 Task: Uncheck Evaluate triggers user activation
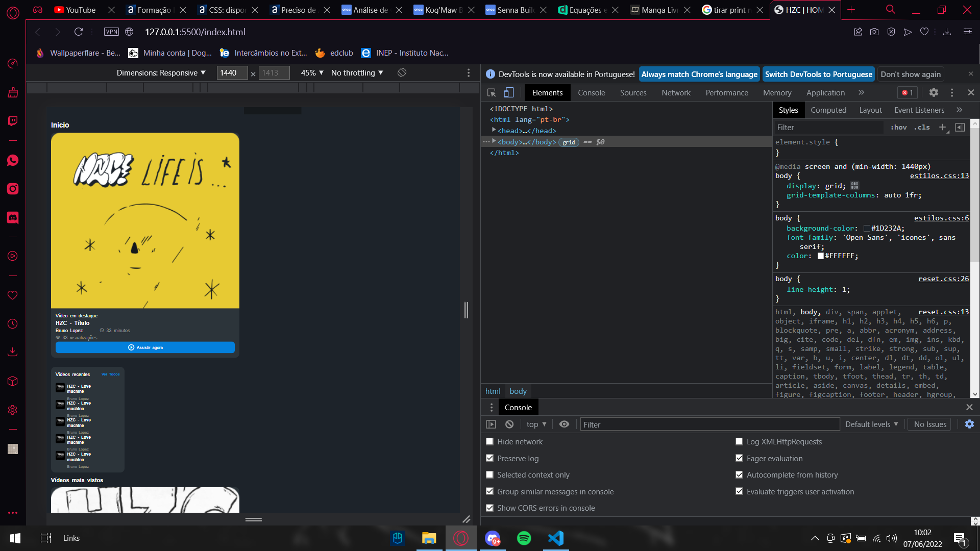tap(739, 491)
